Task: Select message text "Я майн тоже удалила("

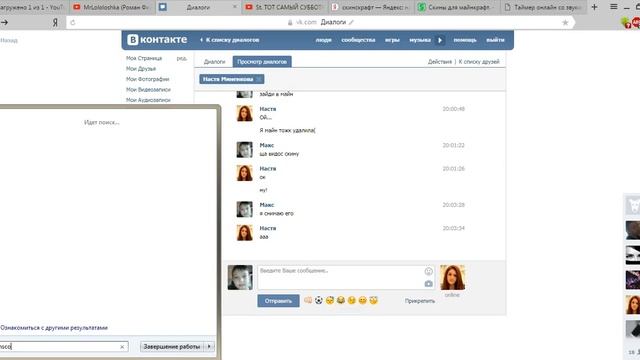Action: click(x=287, y=131)
